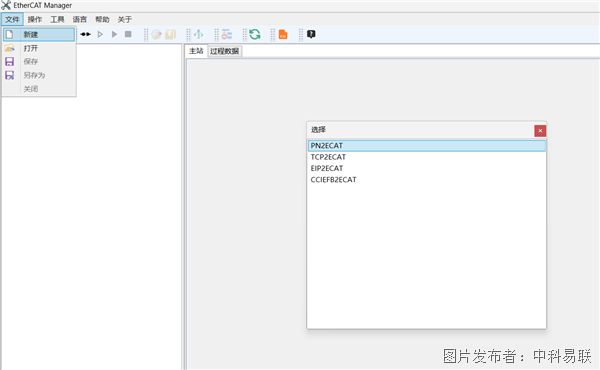Viewport: 600px width, 370px height.
Task: Open the 帮助 menu
Action: click(102, 19)
